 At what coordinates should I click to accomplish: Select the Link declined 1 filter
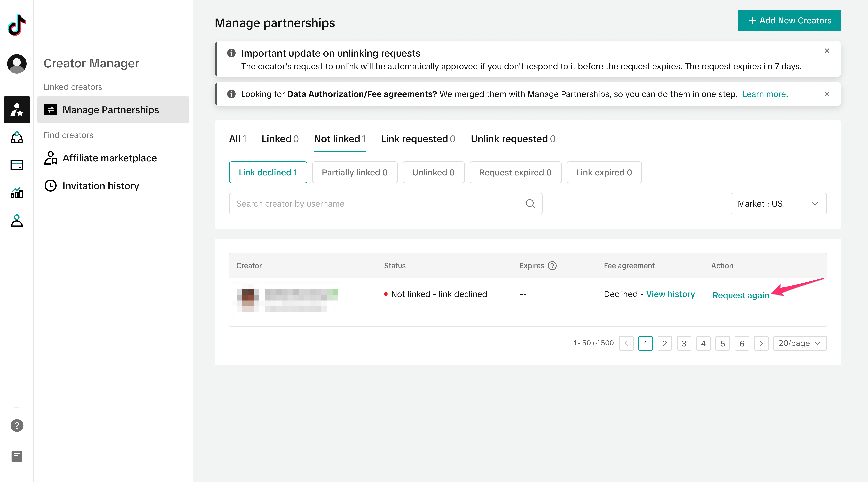[x=268, y=173]
